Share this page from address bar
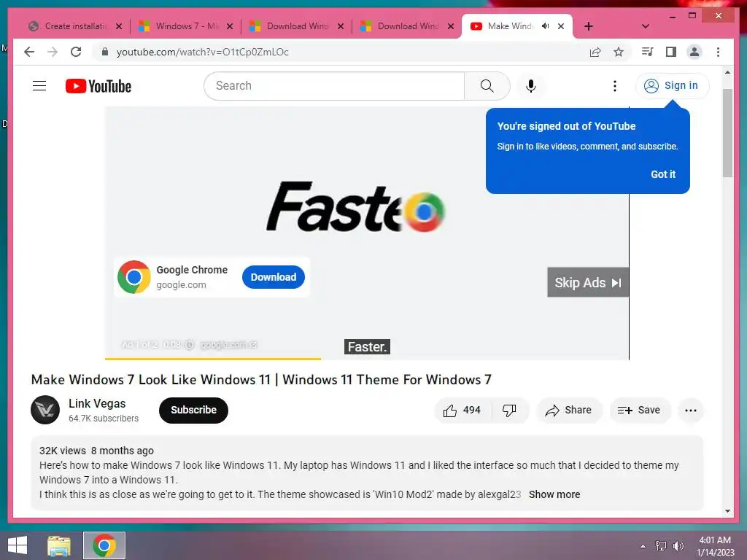The width and height of the screenshot is (747, 560). click(x=595, y=52)
